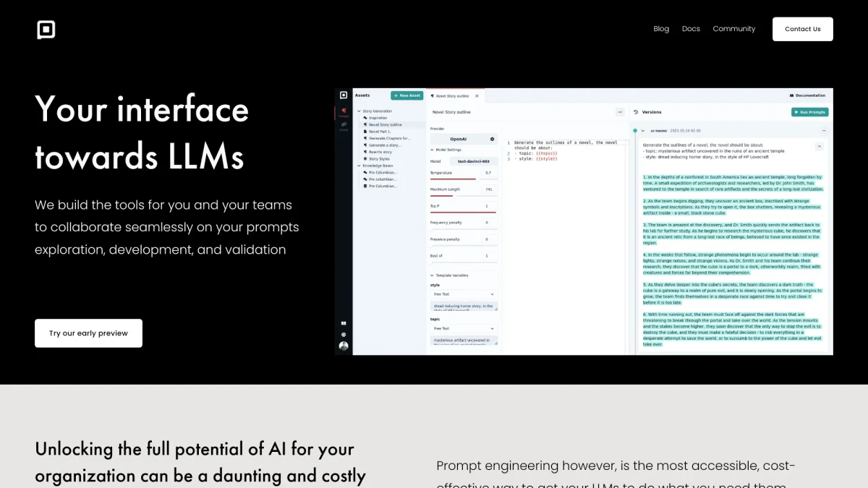Image resolution: width=868 pixels, height=488 pixels.
Task: Click the Contact Us button
Action: [802, 29]
